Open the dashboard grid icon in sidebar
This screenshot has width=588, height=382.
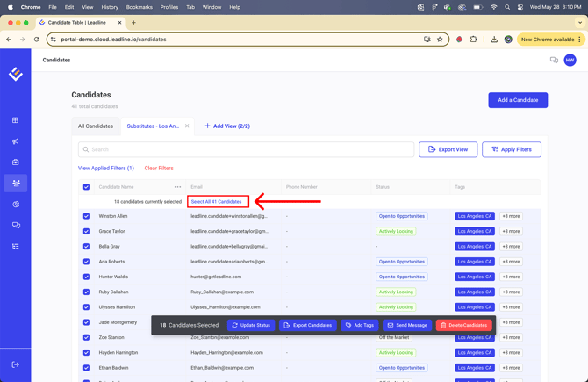tap(15, 120)
